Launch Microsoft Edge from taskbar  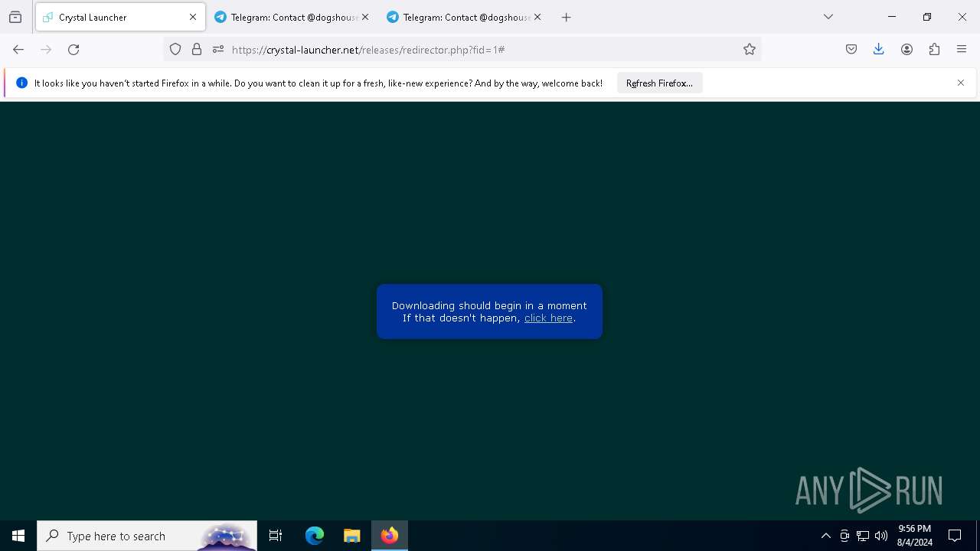click(x=315, y=536)
